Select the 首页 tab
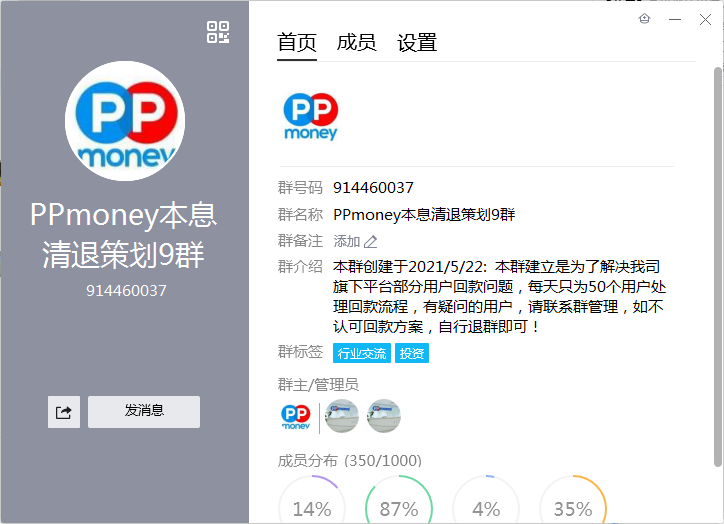The height and width of the screenshot is (524, 724). 297,42
